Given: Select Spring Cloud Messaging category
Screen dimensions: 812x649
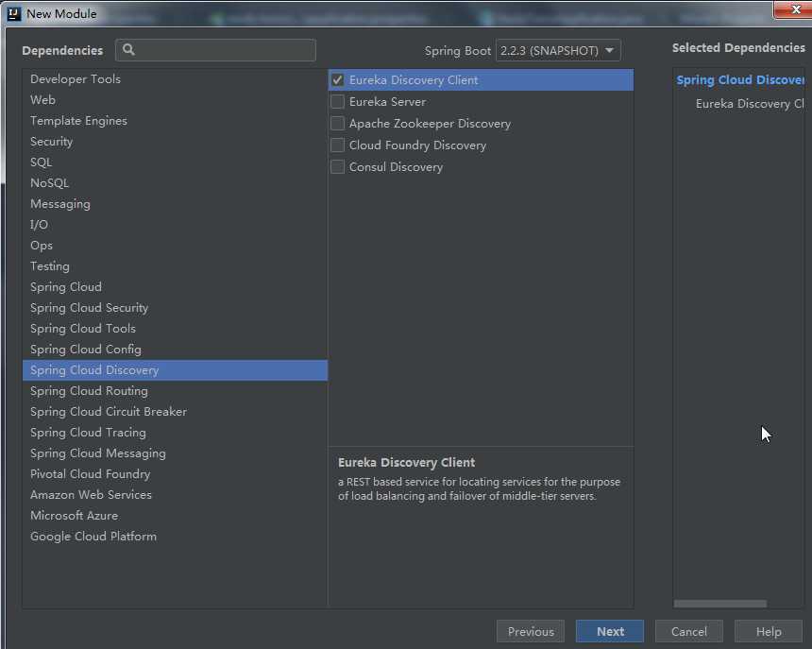Looking at the screenshot, I should (175, 453).
